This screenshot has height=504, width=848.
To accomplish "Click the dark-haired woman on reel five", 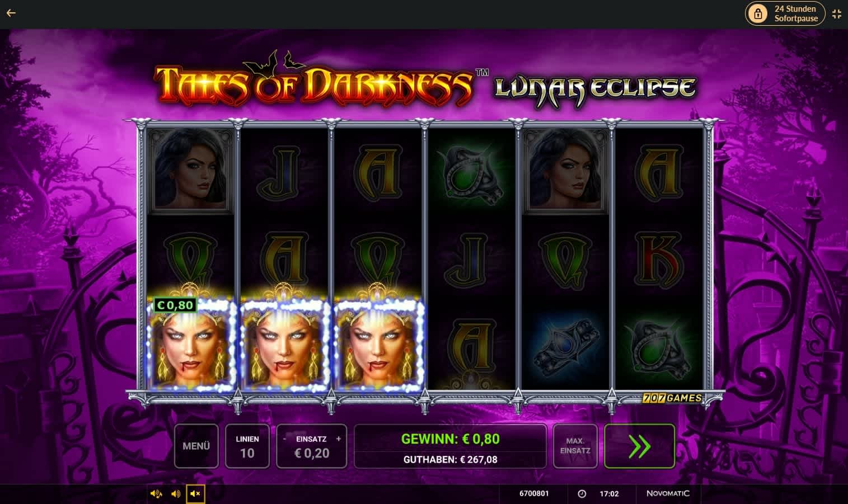I will click(565, 171).
